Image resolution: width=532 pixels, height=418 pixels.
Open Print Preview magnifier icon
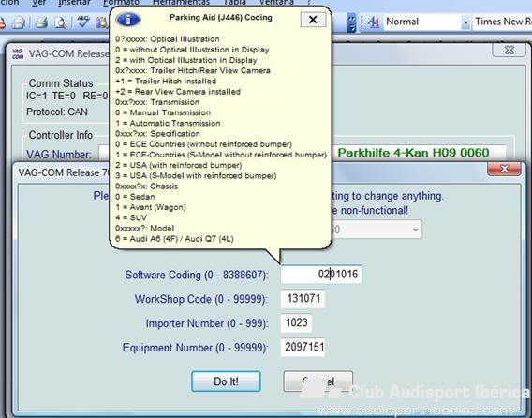coord(60,23)
